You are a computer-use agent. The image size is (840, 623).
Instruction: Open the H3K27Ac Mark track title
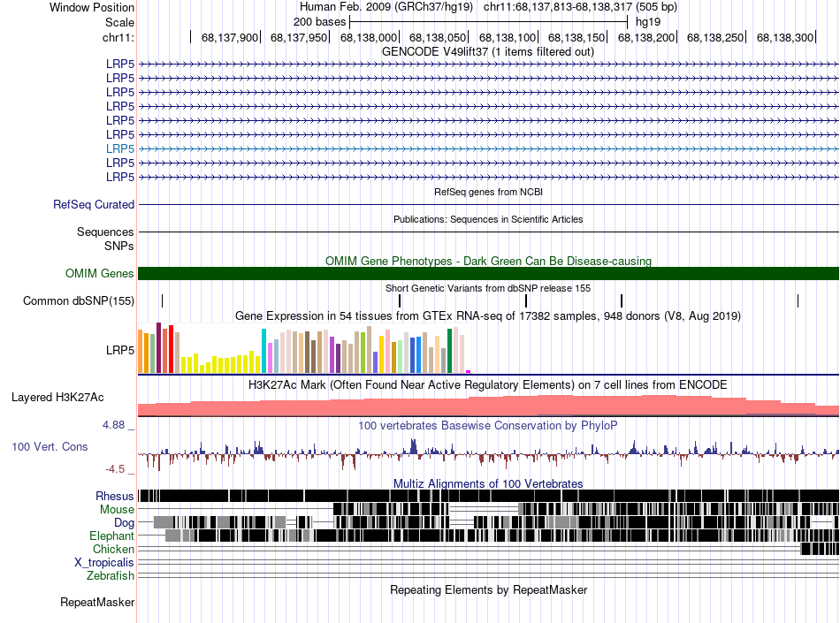488,384
